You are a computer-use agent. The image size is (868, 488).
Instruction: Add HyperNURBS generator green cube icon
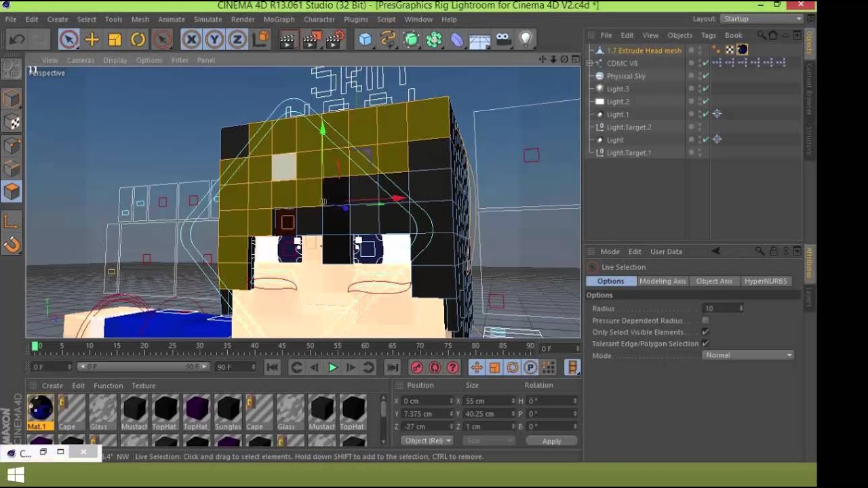click(411, 39)
